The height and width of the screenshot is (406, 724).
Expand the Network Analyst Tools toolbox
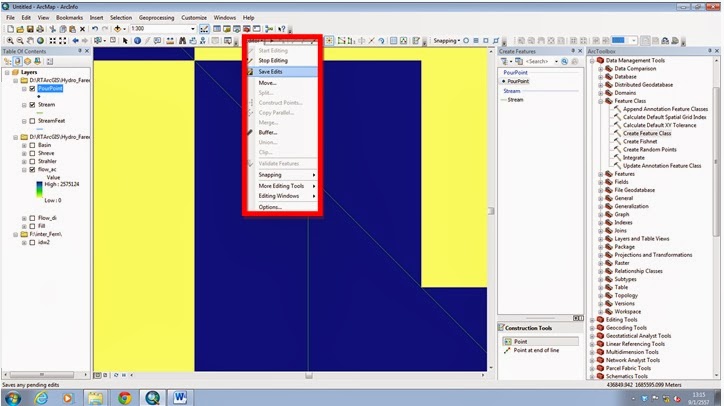pyautogui.click(x=592, y=360)
